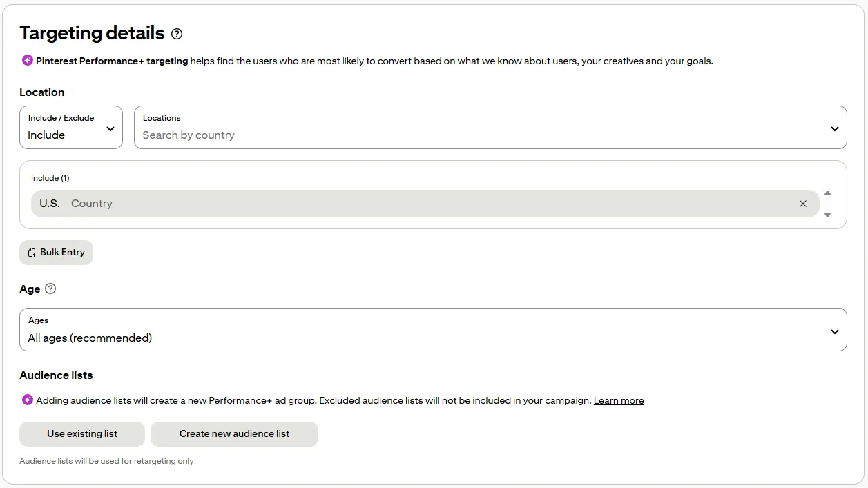
Task: Click the Search by country input field
Action: (276, 135)
